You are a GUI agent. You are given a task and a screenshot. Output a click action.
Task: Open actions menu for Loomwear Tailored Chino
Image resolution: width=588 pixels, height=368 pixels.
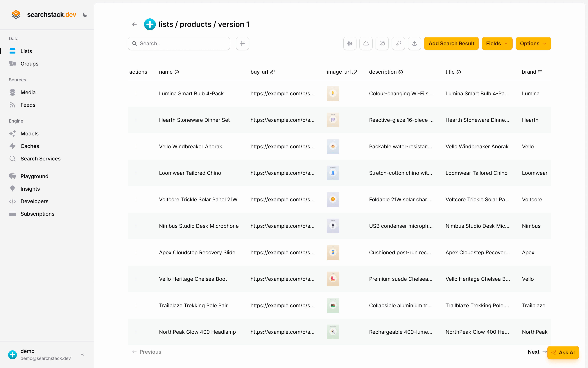pyautogui.click(x=136, y=173)
